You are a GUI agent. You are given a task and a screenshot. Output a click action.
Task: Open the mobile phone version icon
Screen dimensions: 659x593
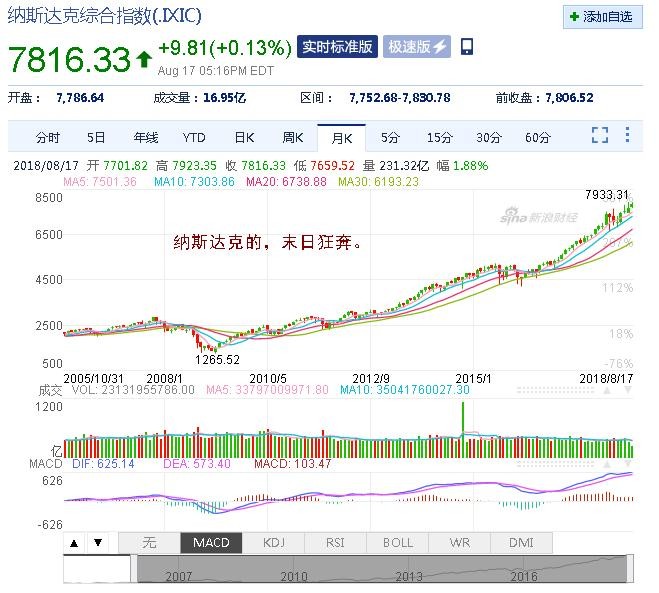pos(467,47)
